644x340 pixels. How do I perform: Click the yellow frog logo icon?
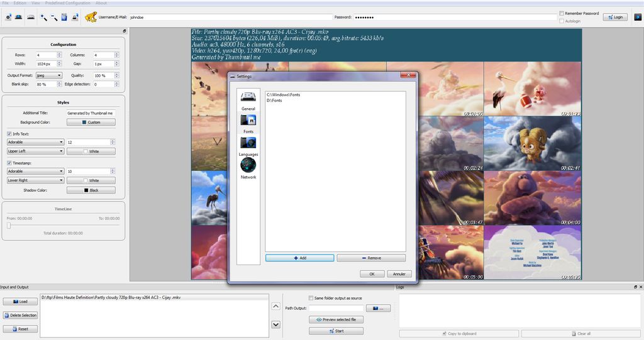click(x=91, y=17)
